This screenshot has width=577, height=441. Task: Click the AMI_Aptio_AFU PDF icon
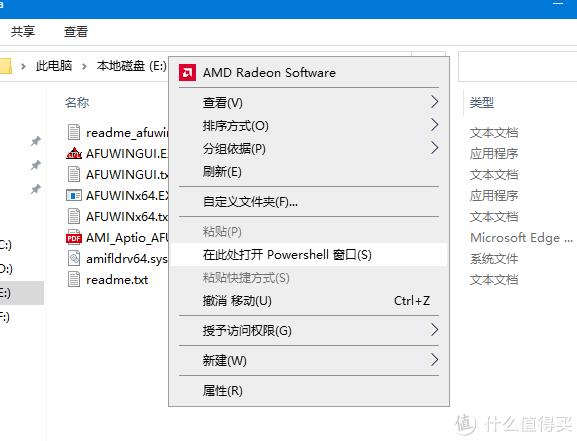pyautogui.click(x=74, y=237)
